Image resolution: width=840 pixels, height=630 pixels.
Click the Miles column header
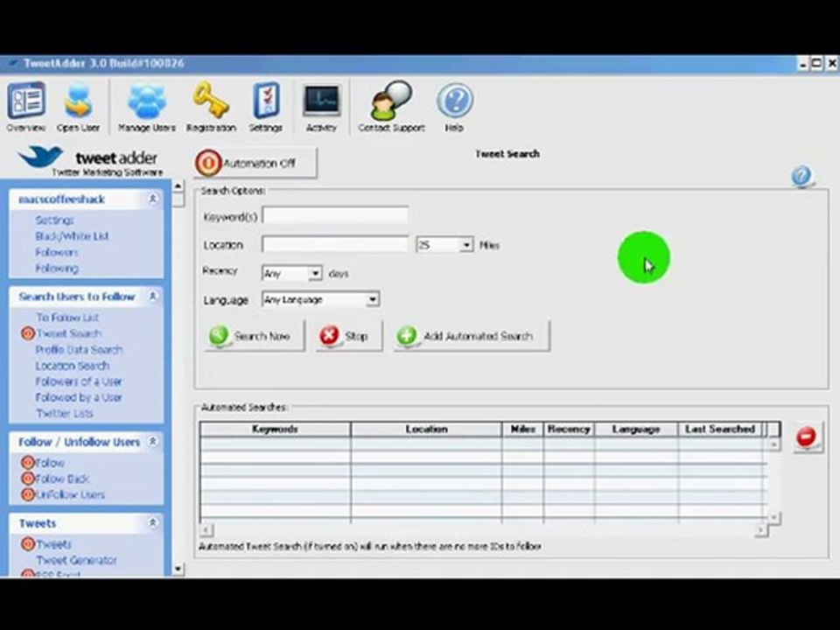(523, 429)
